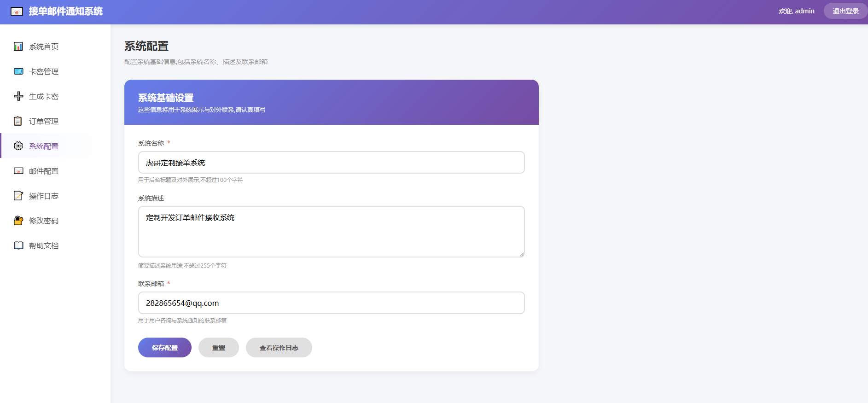
Task: Click the textarea resize handle corner
Action: 522,254
